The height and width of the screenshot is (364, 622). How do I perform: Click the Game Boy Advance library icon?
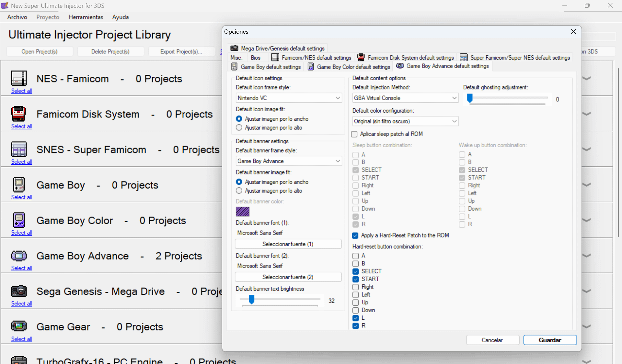19,256
